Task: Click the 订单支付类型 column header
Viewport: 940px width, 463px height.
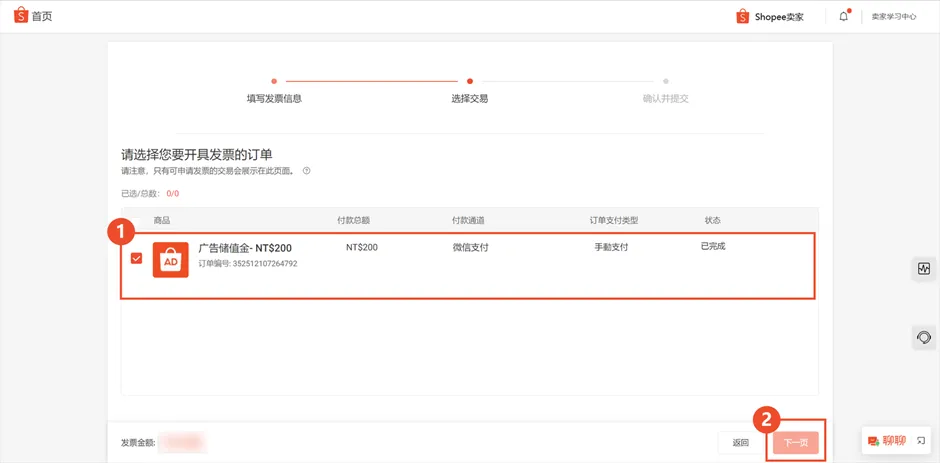Action: 614,220
